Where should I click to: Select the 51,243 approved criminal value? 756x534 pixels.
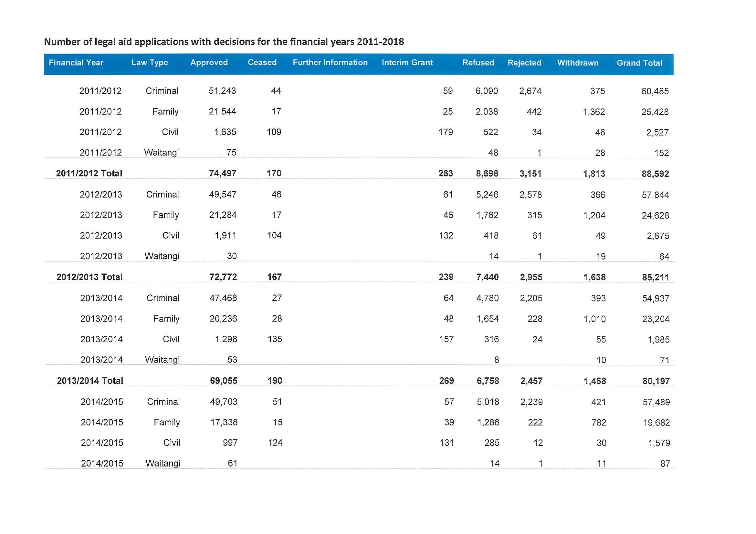pyautogui.click(x=222, y=91)
